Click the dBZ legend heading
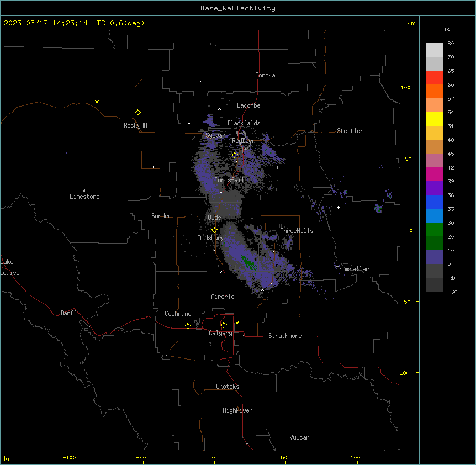 coord(447,29)
